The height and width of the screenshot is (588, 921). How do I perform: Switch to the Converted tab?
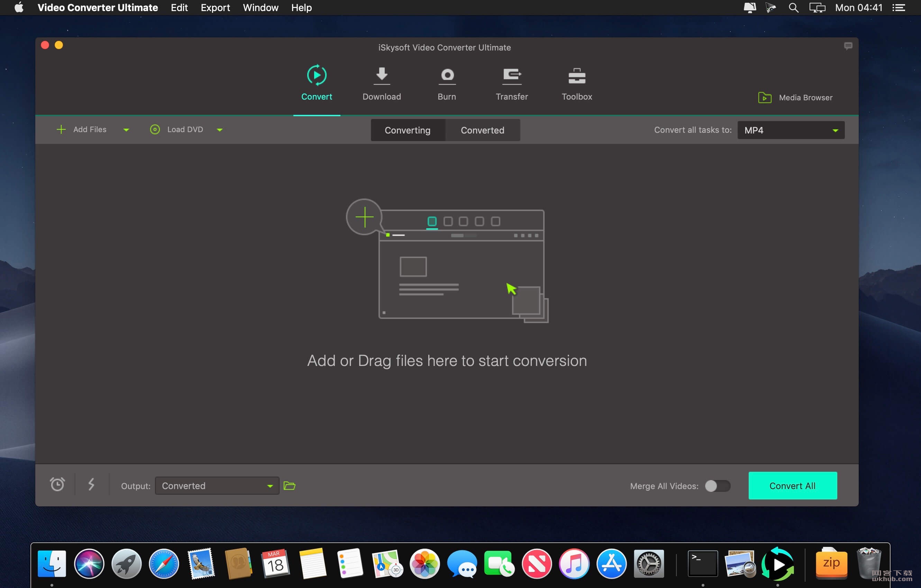482,130
